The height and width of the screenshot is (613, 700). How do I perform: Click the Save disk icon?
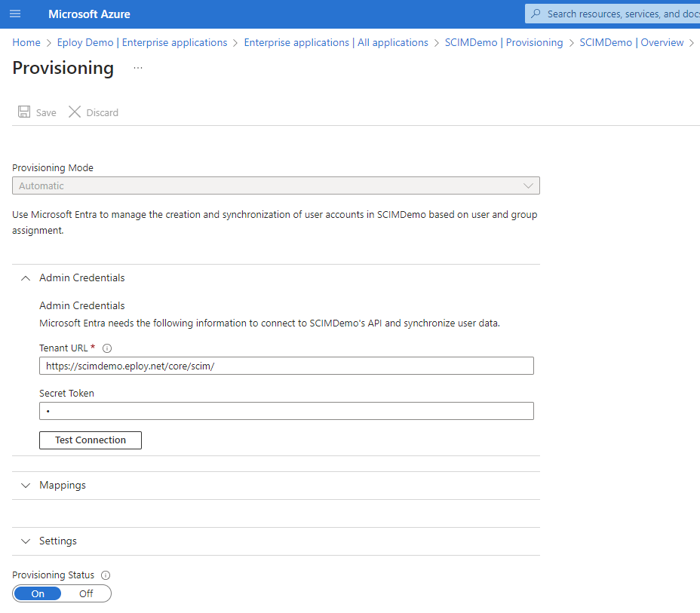[x=24, y=112]
